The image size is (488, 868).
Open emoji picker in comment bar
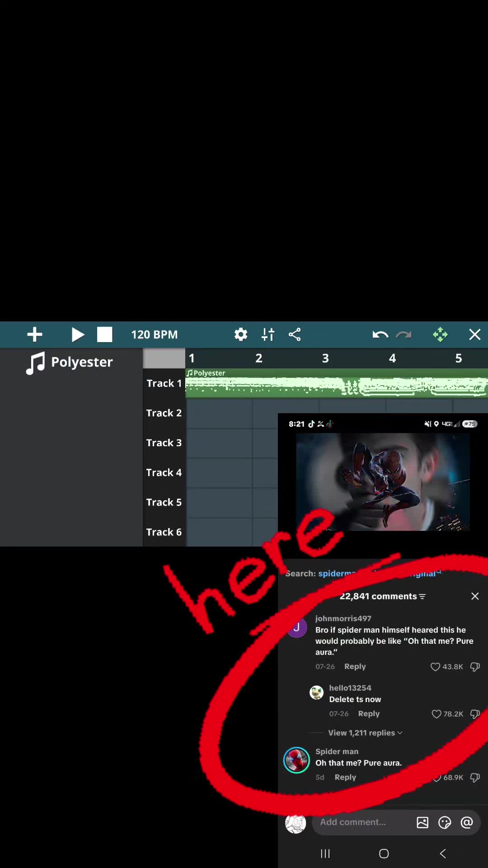(445, 822)
